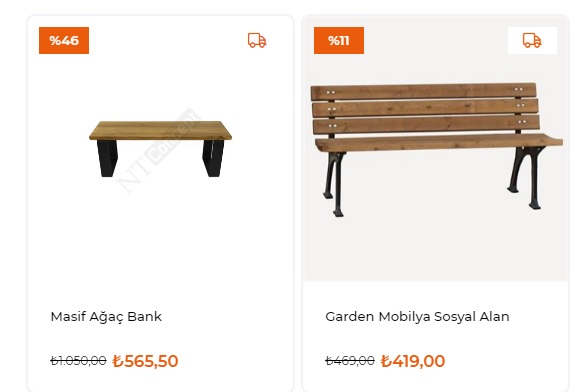Click the delivery truck icon on Garden Mobilya card
This screenshot has width=575, height=392.
click(x=532, y=40)
